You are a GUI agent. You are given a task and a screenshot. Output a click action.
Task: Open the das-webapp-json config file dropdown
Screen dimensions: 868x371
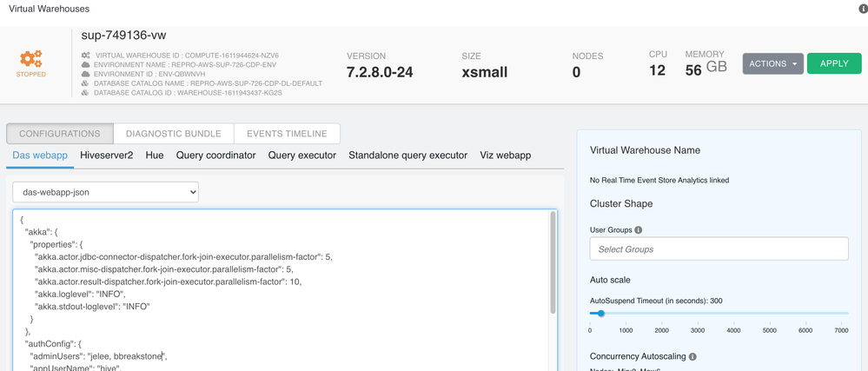click(x=106, y=192)
